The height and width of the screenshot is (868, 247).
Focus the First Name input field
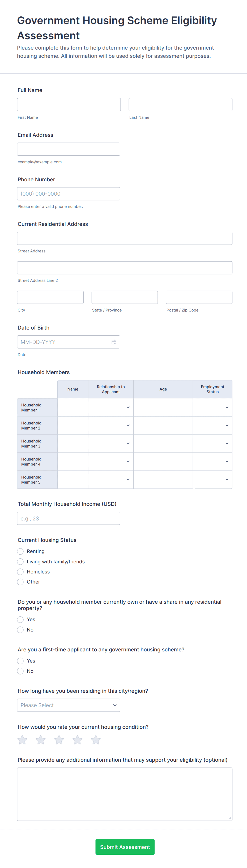click(69, 104)
